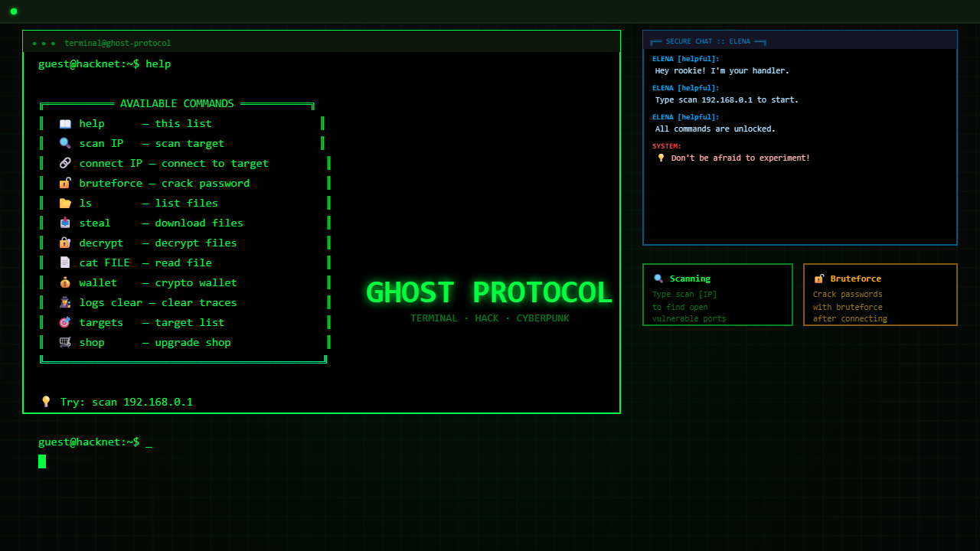Click the terminal@ghost-protocol title text

point(118,44)
